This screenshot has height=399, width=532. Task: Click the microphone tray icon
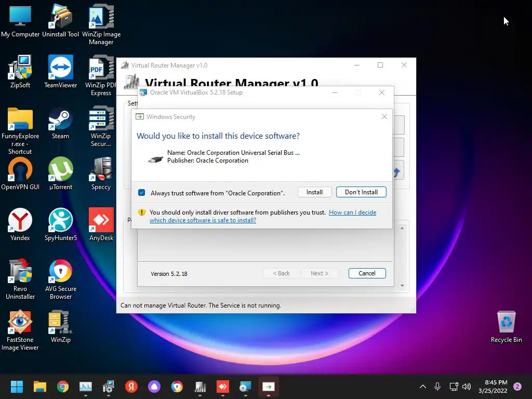tap(437, 387)
